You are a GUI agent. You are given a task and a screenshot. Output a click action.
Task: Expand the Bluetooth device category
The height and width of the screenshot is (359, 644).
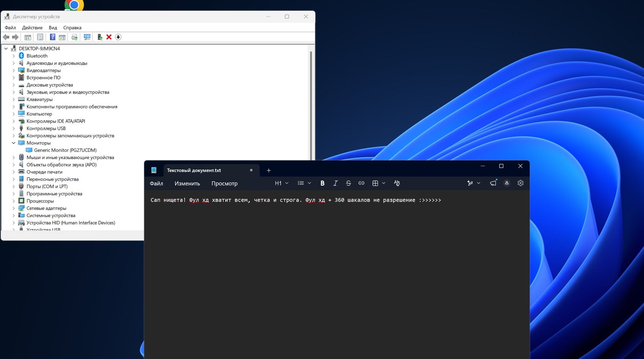point(13,56)
